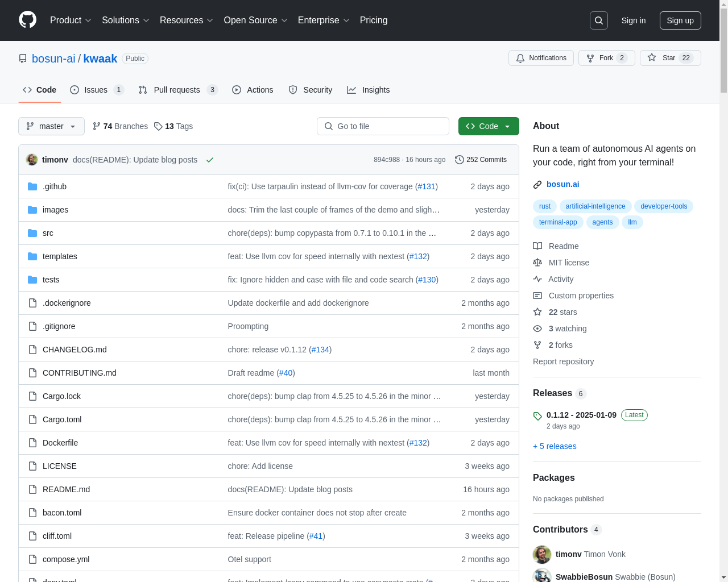Click the Sign up button

pos(680,20)
